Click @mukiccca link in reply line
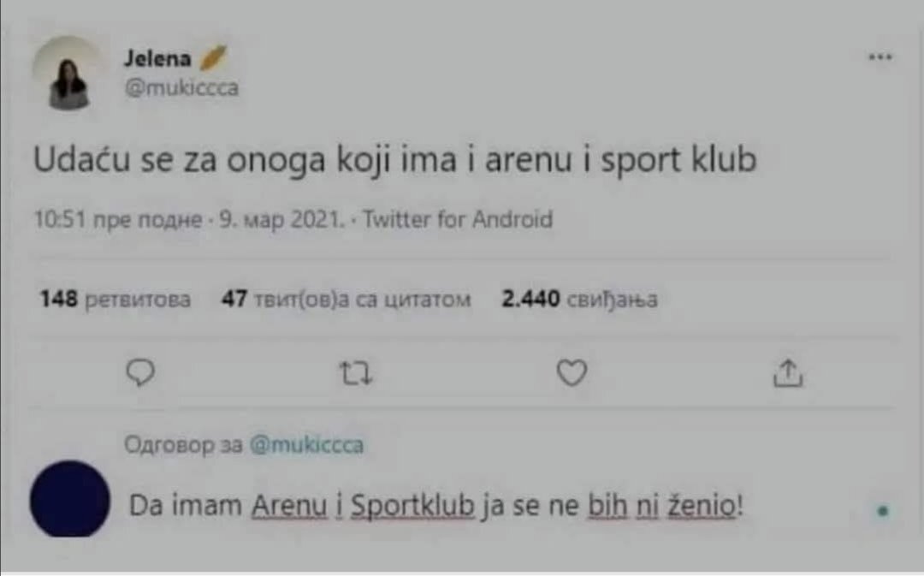This screenshot has height=576, width=924. (306, 444)
